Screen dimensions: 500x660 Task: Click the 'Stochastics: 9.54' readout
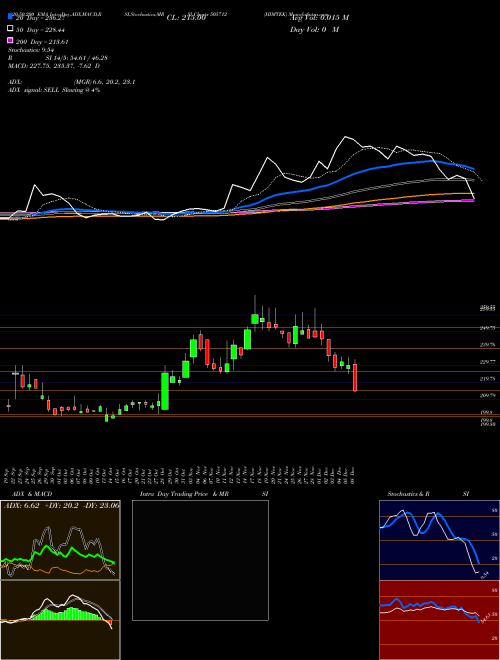coord(31,50)
